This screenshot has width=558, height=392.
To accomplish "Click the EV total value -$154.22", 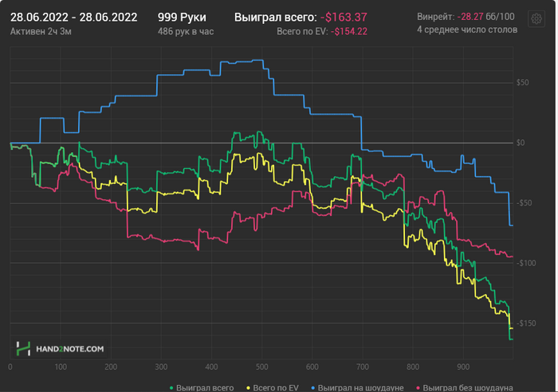I will pos(349,32).
